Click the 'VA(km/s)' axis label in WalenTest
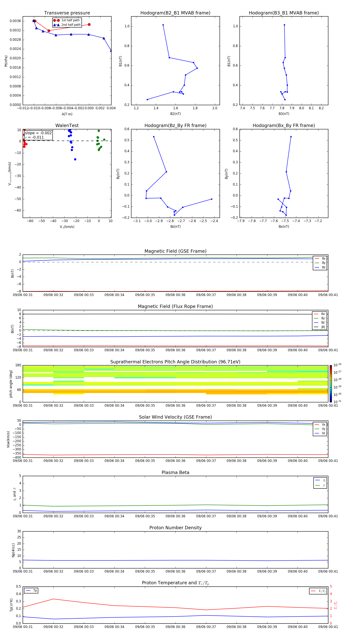Image resolution: width=351 pixels, height=644 pixels. click(x=67, y=227)
